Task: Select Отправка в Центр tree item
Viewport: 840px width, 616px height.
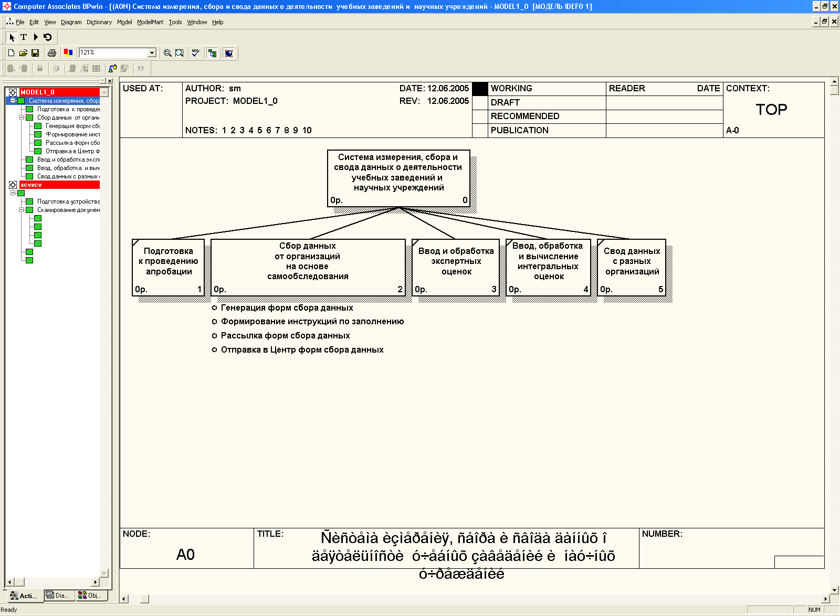Action: pos(72,151)
